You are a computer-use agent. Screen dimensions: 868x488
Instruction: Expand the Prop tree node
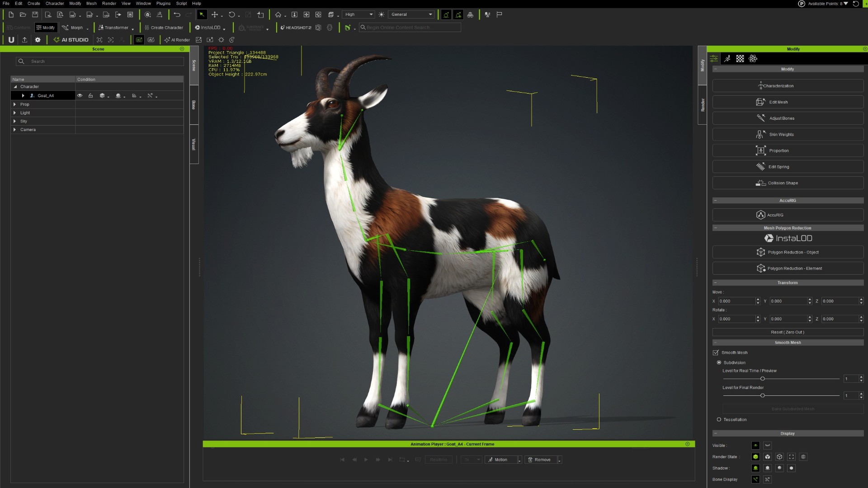14,104
